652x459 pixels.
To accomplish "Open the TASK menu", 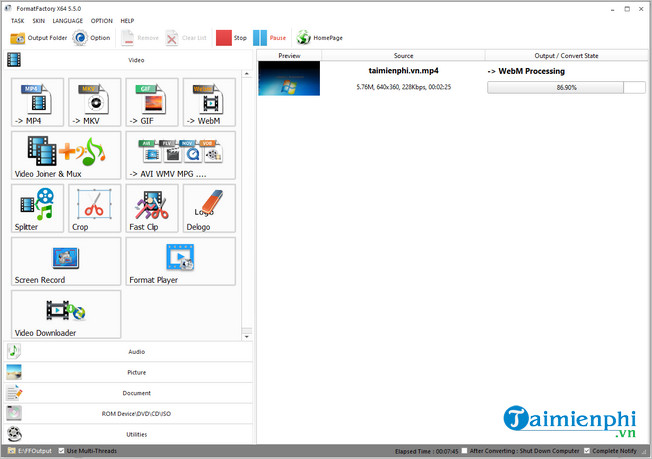I will pyautogui.click(x=17, y=21).
